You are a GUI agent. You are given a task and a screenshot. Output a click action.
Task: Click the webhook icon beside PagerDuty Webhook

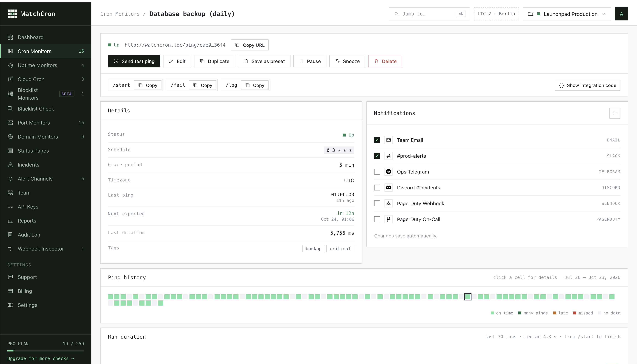[x=388, y=204]
